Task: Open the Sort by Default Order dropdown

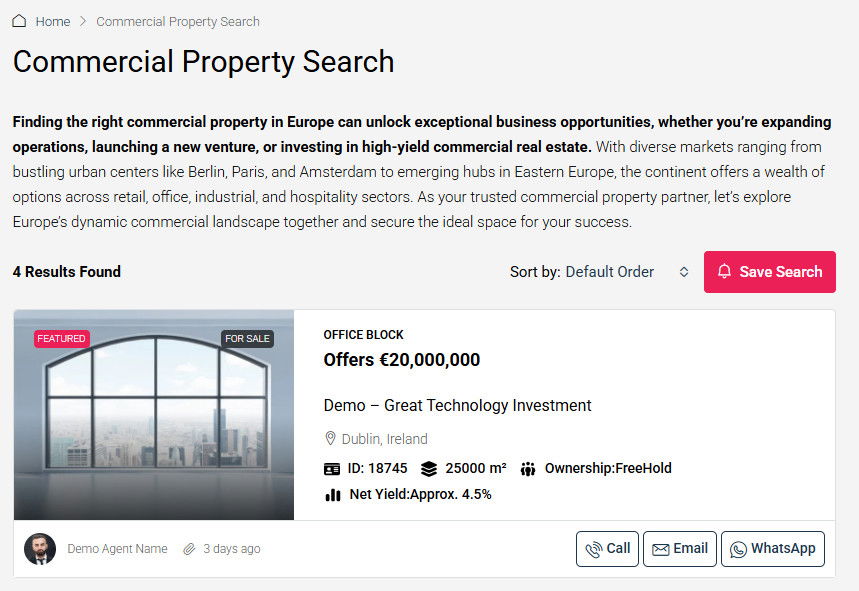Action: 610,272
